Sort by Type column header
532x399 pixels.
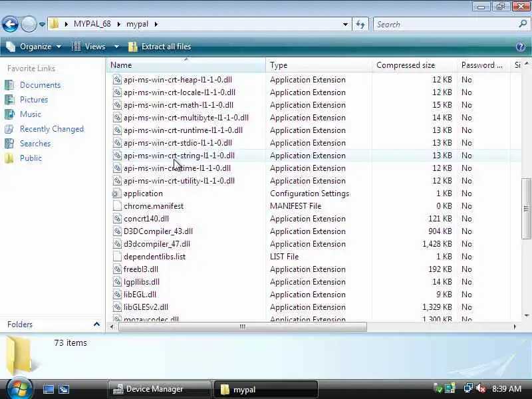(x=319, y=65)
